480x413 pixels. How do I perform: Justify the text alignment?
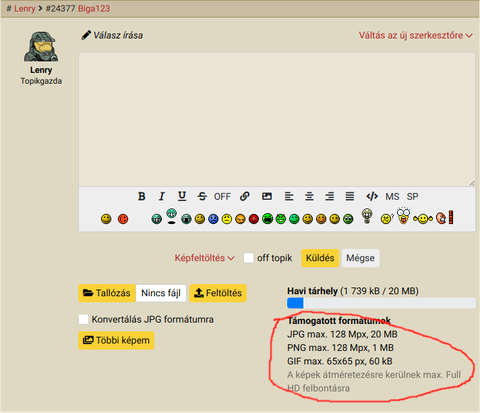point(350,196)
